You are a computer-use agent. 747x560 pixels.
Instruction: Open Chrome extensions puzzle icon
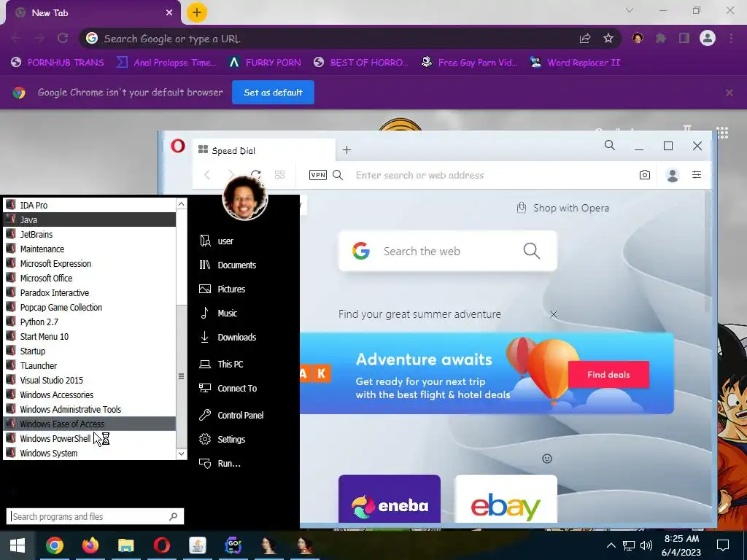(661, 38)
